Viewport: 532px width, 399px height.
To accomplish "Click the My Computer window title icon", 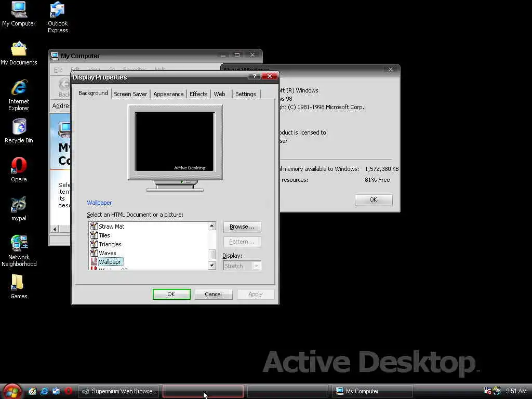I will click(x=54, y=56).
